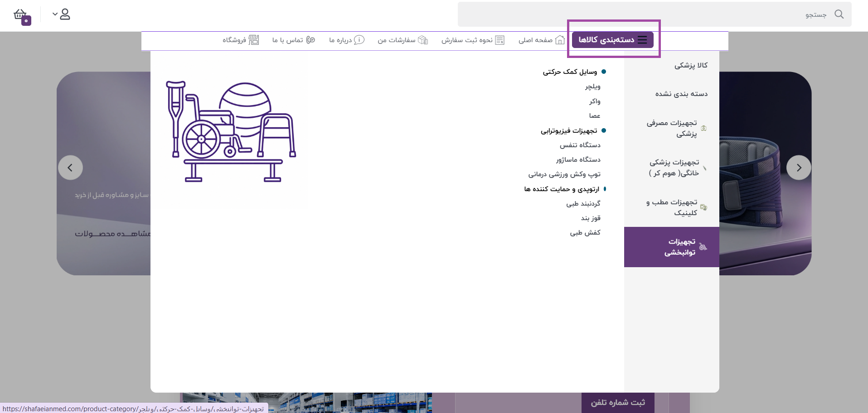868x413 pixels.
Task: Open تجهیزات فیزیوتراپی subcategory heading
Action: click(x=569, y=130)
